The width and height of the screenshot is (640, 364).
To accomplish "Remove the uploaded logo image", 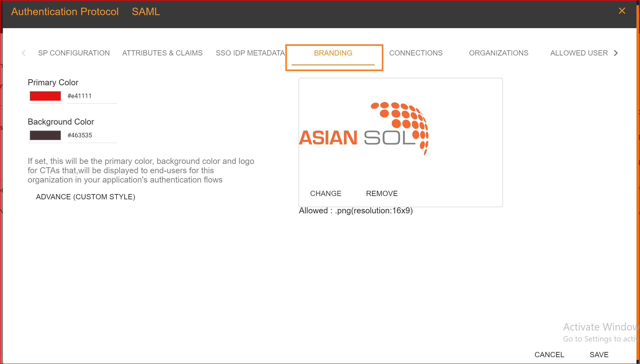I will 382,193.
